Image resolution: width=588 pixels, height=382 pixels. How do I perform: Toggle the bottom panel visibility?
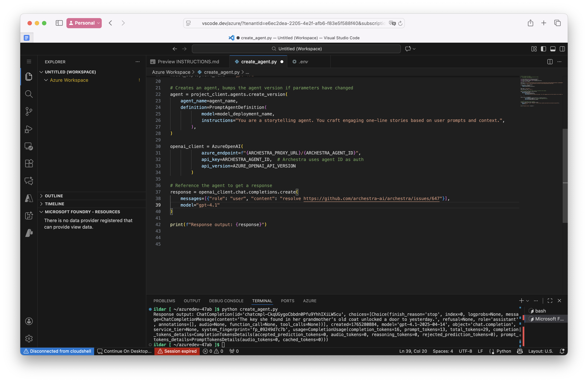553,49
